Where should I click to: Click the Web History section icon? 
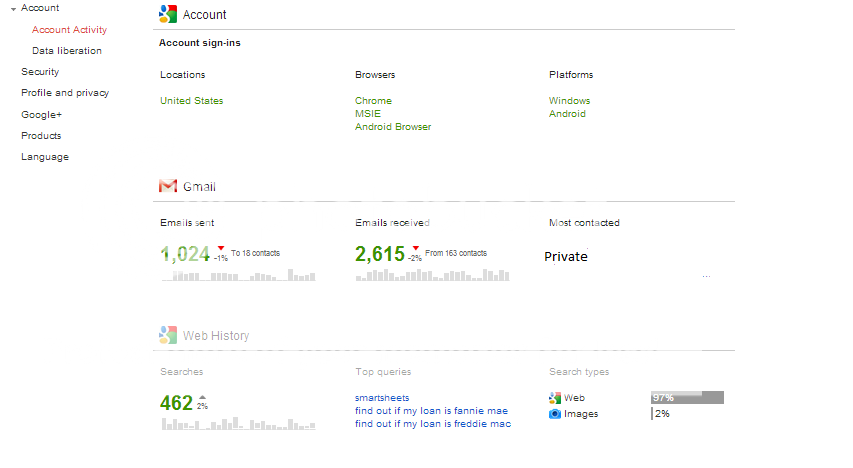click(168, 335)
